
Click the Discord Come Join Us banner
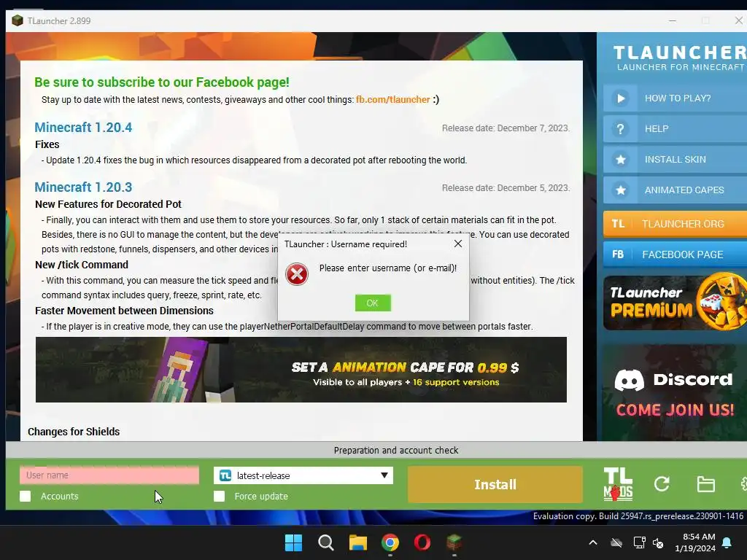coord(675,393)
